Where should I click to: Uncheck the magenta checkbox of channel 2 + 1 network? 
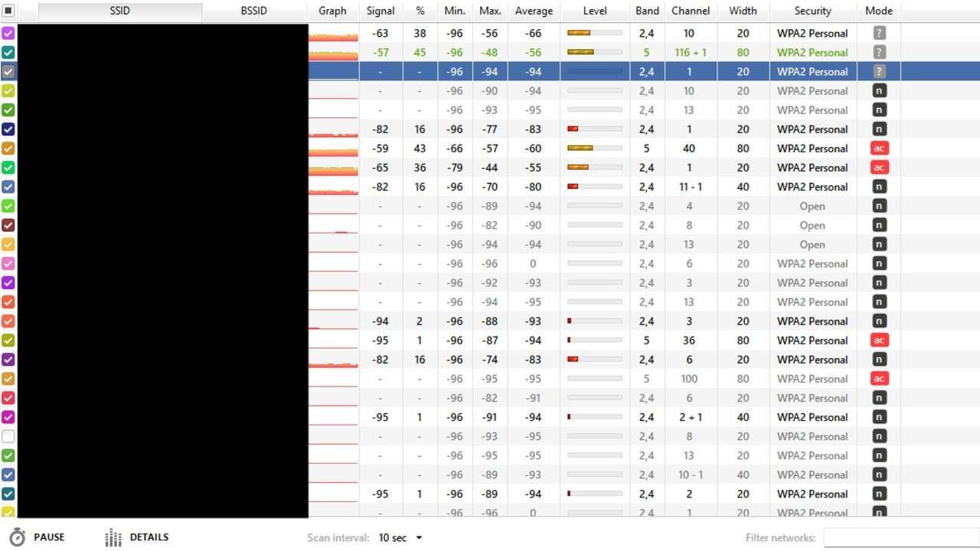point(8,417)
